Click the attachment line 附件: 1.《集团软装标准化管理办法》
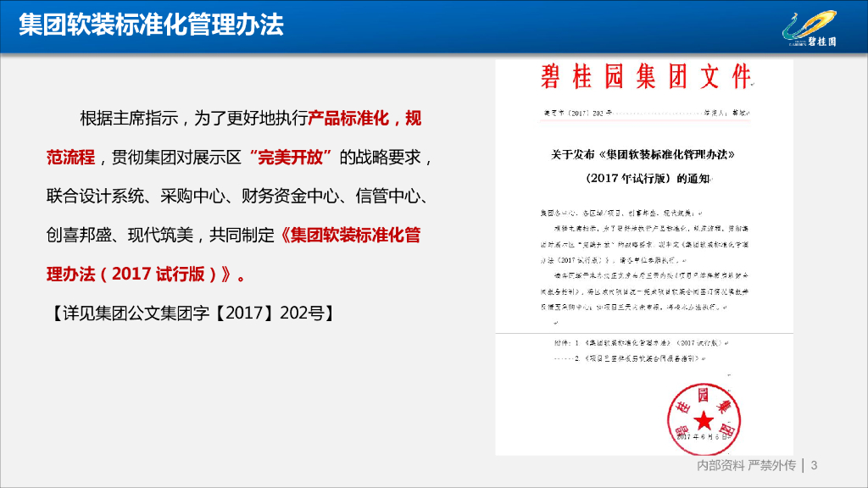Screen dimensions: 868x488 pos(641,343)
